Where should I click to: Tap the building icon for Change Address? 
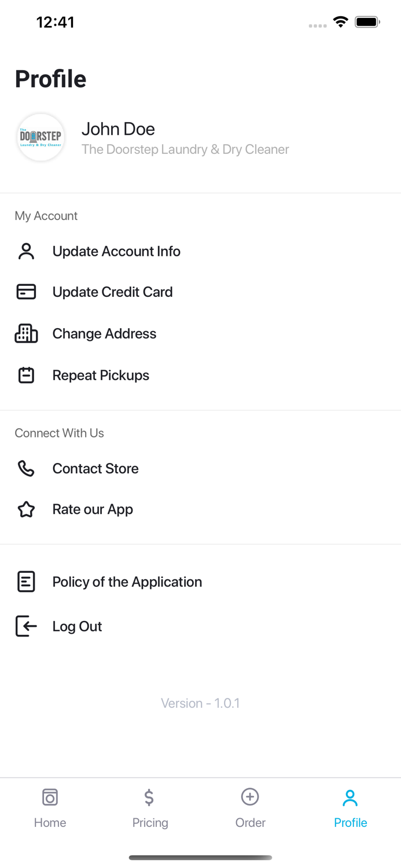(x=26, y=333)
